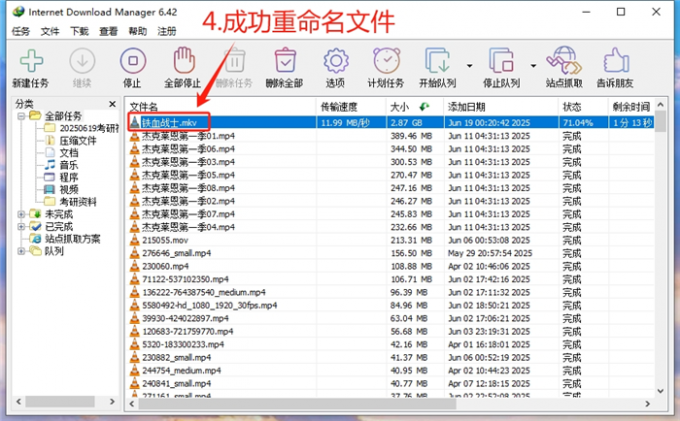
Task: Click VLC icon beside 244754_medium.mp4
Action: pos(134,370)
